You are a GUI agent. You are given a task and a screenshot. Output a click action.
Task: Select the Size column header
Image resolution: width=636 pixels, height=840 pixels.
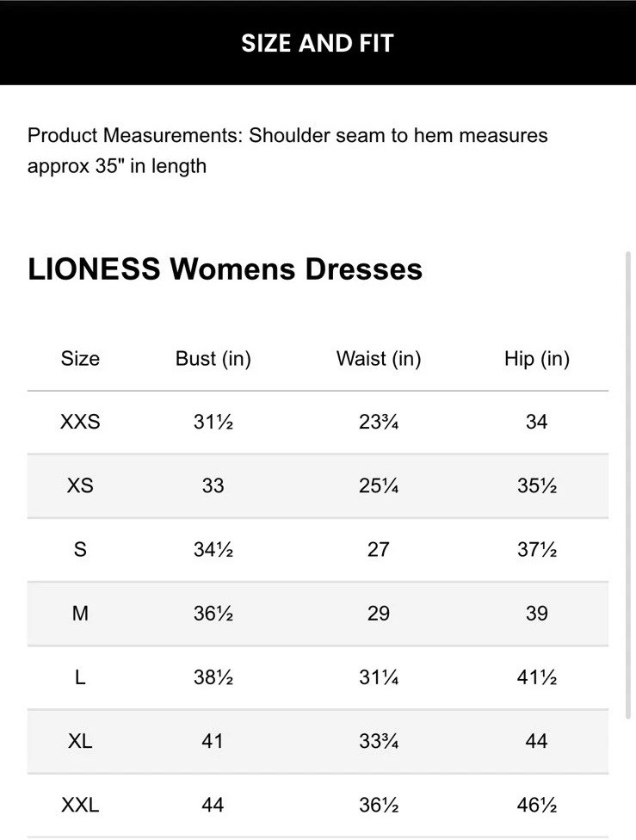coord(80,359)
